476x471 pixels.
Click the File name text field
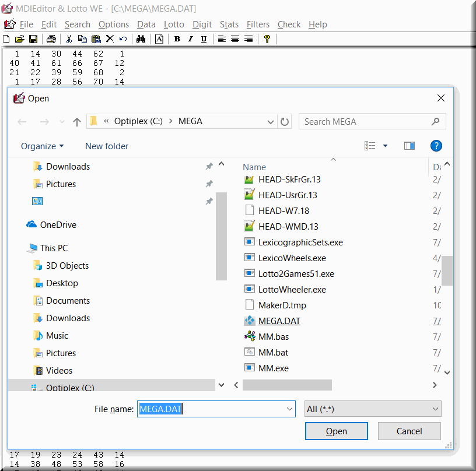coord(216,409)
